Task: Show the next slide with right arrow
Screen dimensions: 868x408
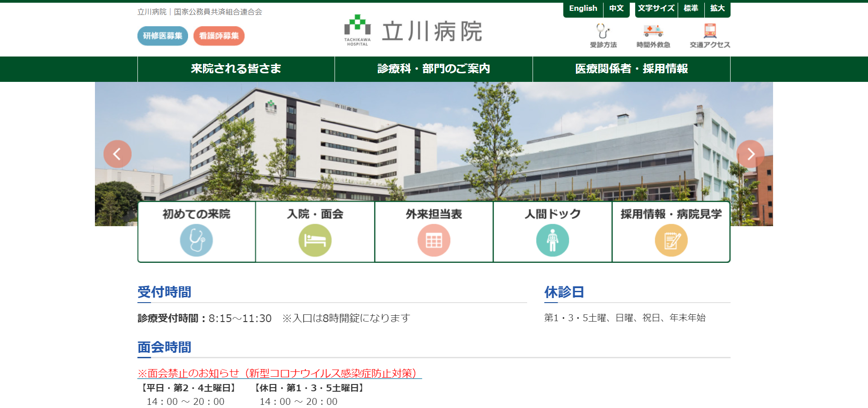Action: pos(750,154)
